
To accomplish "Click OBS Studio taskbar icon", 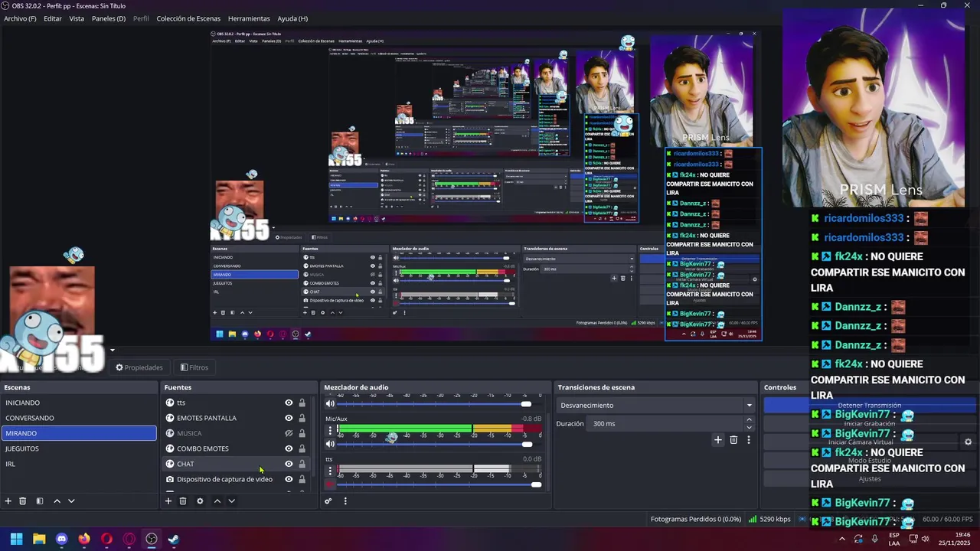I will click(152, 539).
